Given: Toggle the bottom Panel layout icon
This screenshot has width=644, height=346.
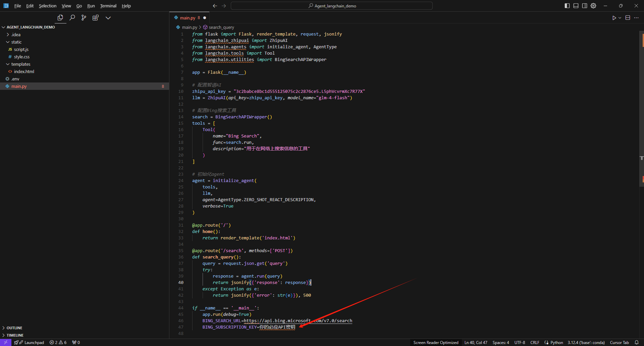Looking at the screenshot, I should [x=576, y=6].
